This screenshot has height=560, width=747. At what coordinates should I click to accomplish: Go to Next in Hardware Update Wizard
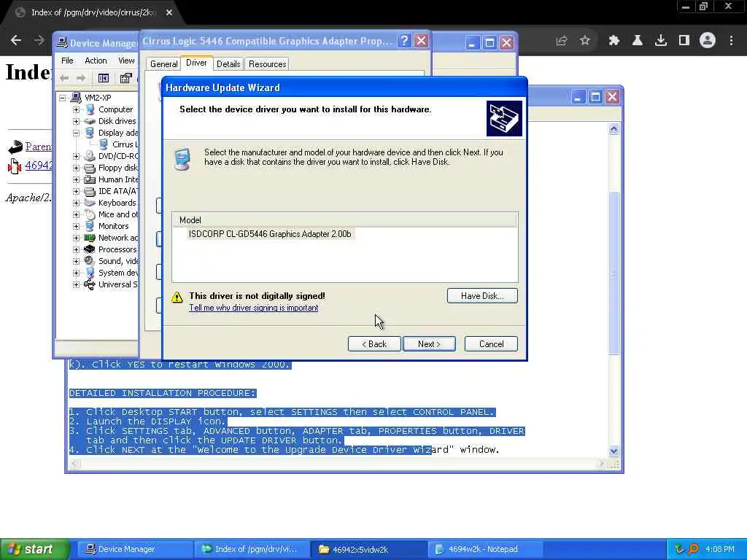pyautogui.click(x=429, y=344)
